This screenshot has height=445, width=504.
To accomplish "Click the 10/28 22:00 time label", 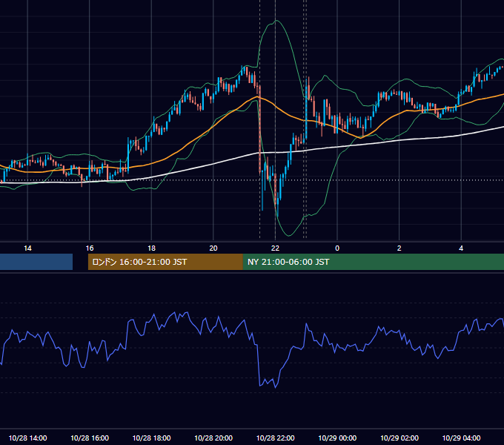I will click(275, 438).
